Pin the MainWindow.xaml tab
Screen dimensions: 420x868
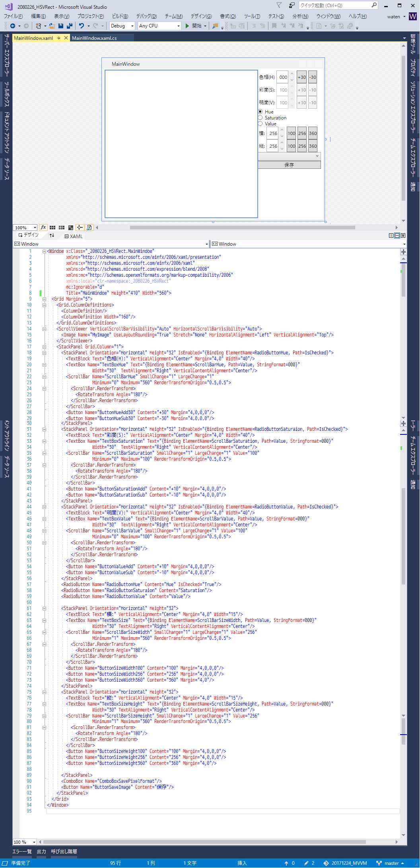point(59,38)
